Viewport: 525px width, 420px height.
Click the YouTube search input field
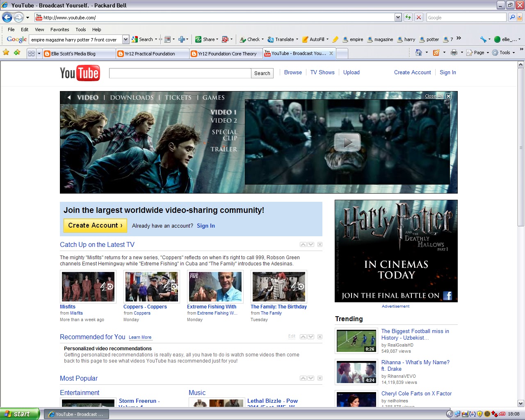pyautogui.click(x=180, y=73)
